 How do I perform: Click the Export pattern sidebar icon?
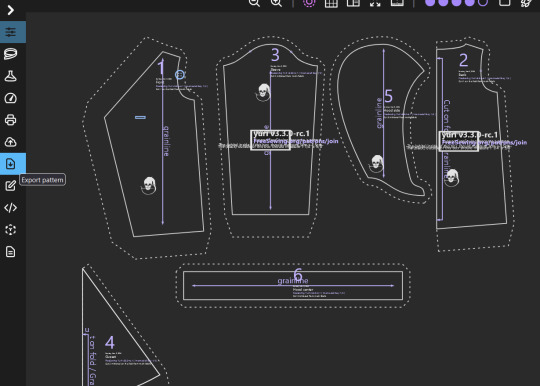pos(13,164)
